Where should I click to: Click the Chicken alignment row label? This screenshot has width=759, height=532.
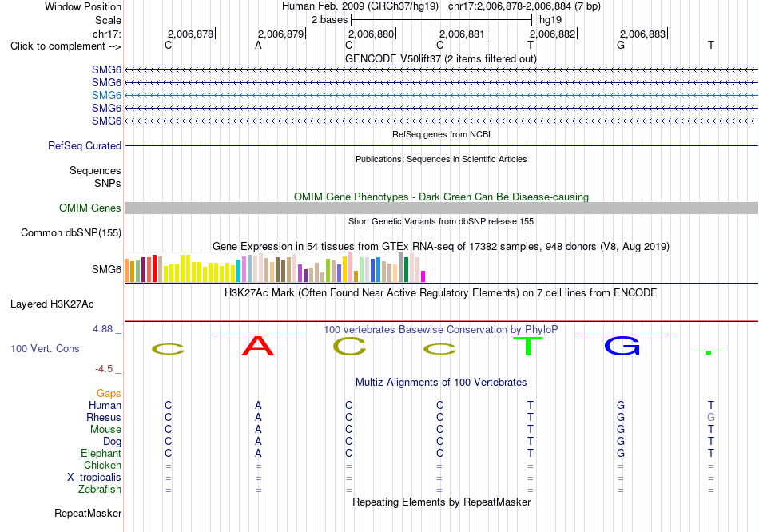[102, 465]
